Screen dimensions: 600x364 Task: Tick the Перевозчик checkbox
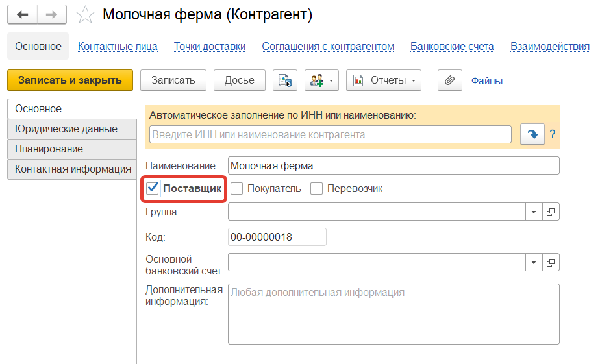316,189
